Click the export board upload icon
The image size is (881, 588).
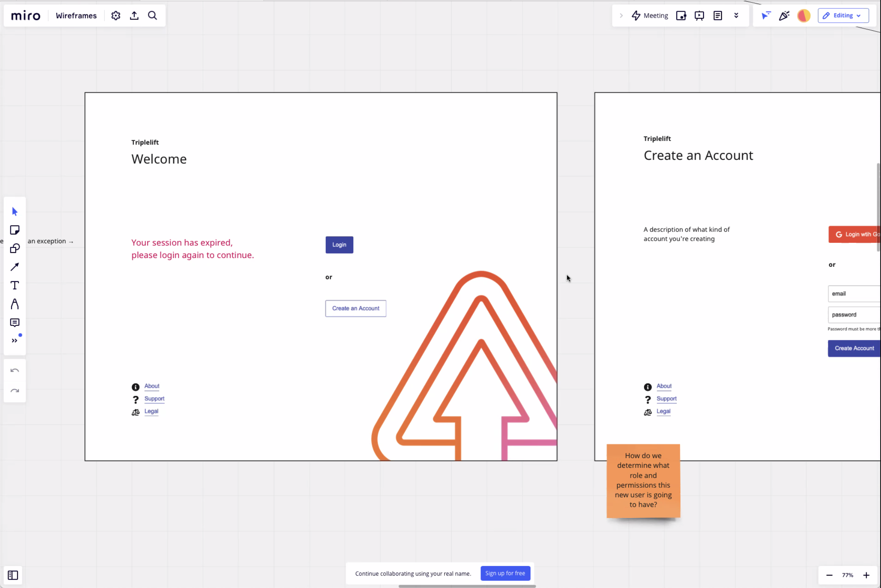pyautogui.click(x=134, y=16)
